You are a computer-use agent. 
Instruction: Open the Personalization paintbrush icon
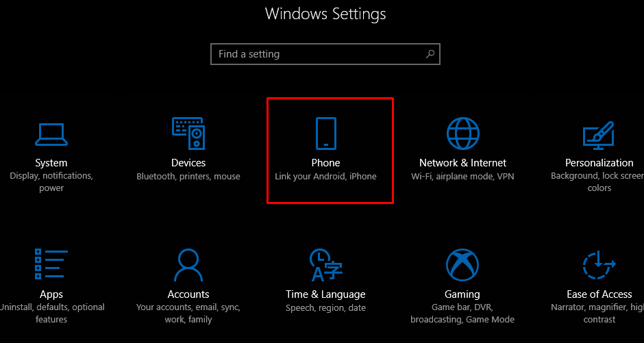coord(599,136)
